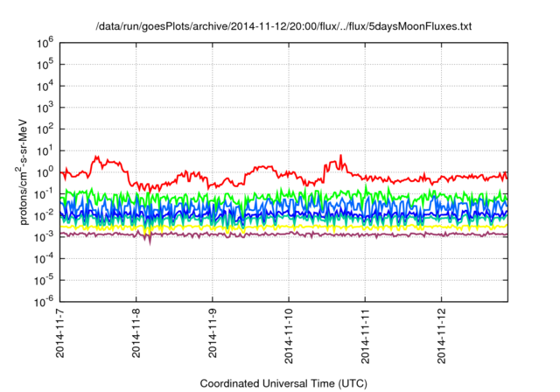Image resolution: width=560 pixels, height=392 pixels.
Task: Click the 10^-6 y-axis label
Action: point(44,302)
